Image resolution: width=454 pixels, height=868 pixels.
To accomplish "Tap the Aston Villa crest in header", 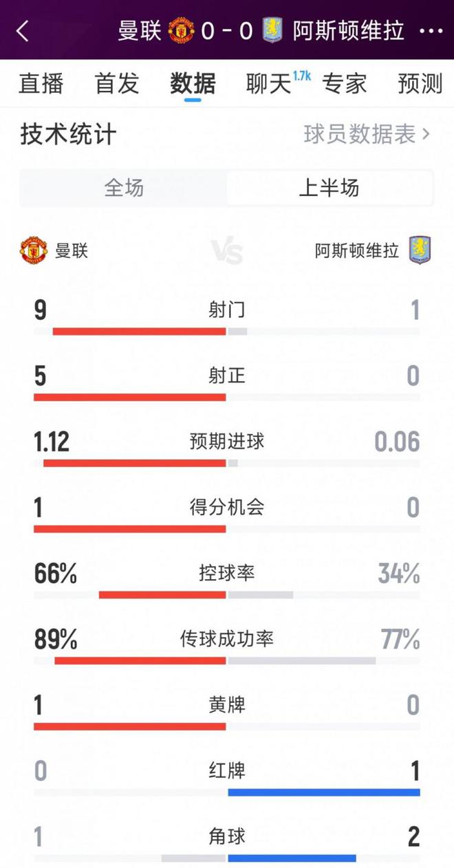I will [x=273, y=31].
